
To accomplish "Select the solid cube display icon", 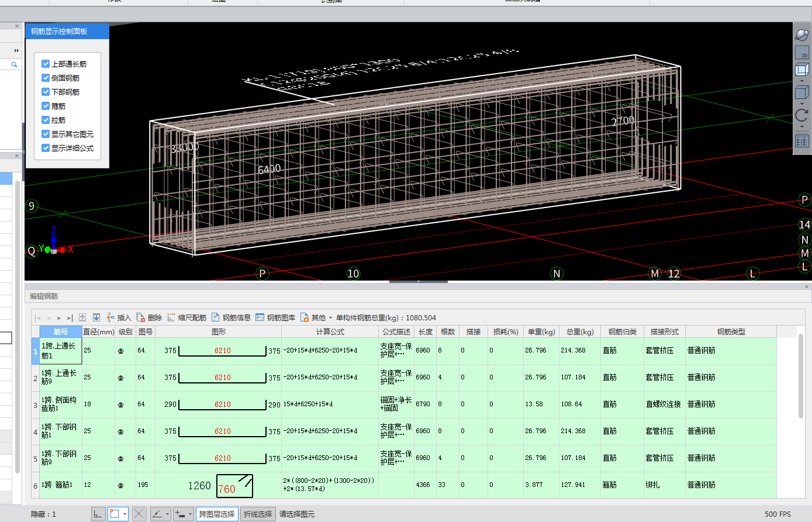I will click(802, 92).
